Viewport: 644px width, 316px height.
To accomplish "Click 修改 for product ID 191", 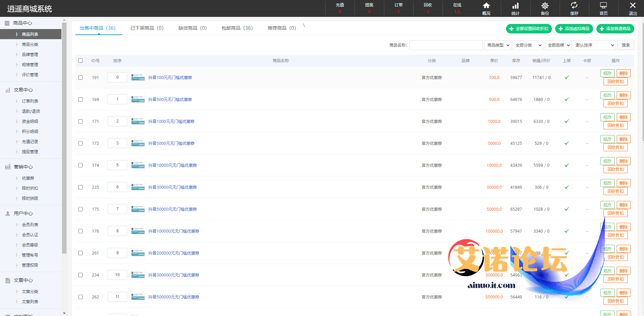I will tap(608, 73).
